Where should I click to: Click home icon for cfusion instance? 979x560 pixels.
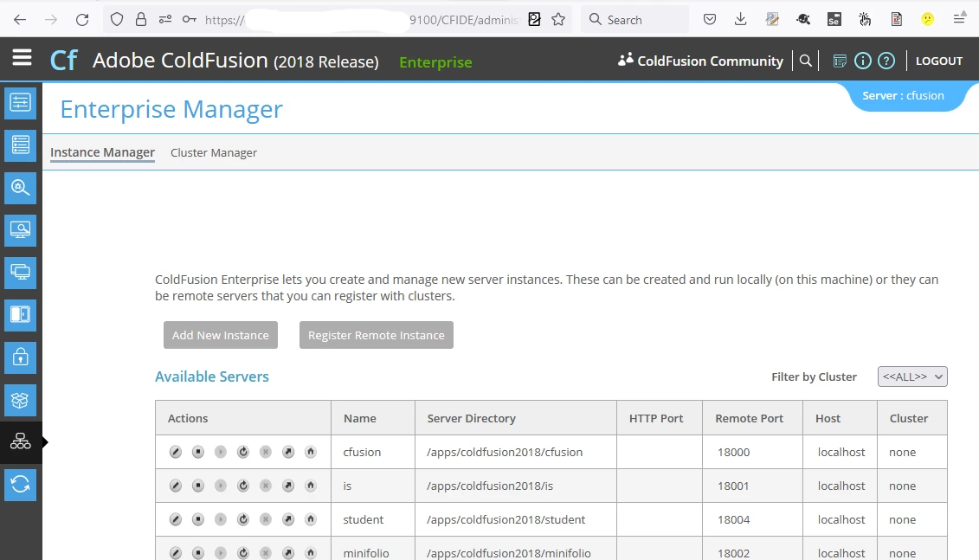click(x=310, y=452)
